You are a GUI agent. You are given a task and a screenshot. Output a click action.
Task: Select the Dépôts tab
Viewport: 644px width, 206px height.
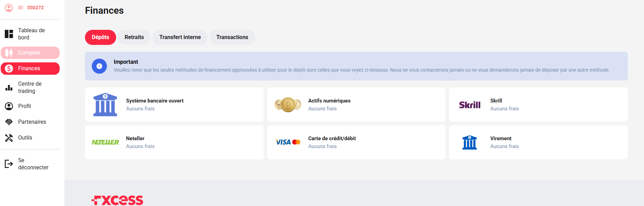(100, 37)
